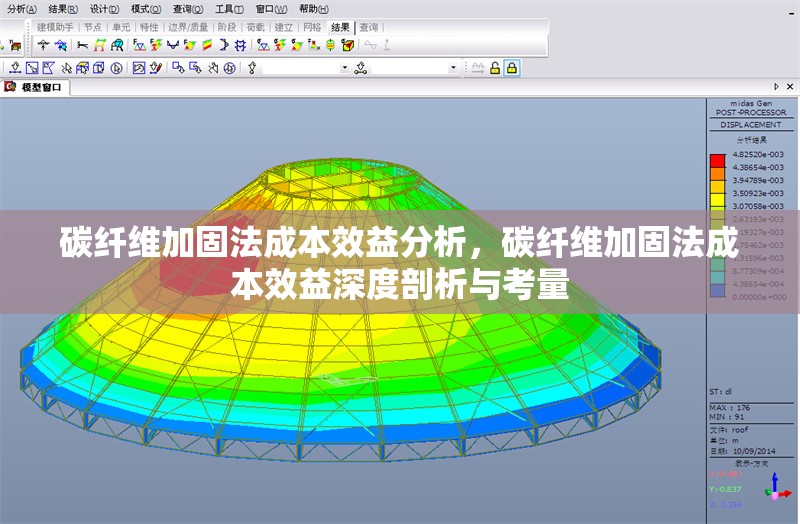Viewport: 800px width, 524px height.
Task: Click the node arrow icon before first combo box
Action: point(252,68)
